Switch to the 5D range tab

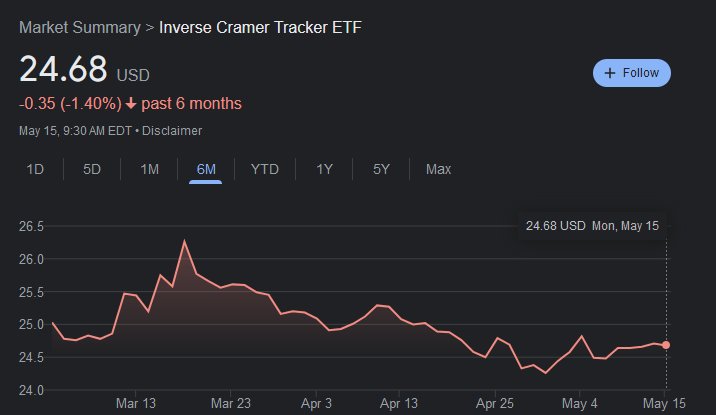tap(92, 169)
